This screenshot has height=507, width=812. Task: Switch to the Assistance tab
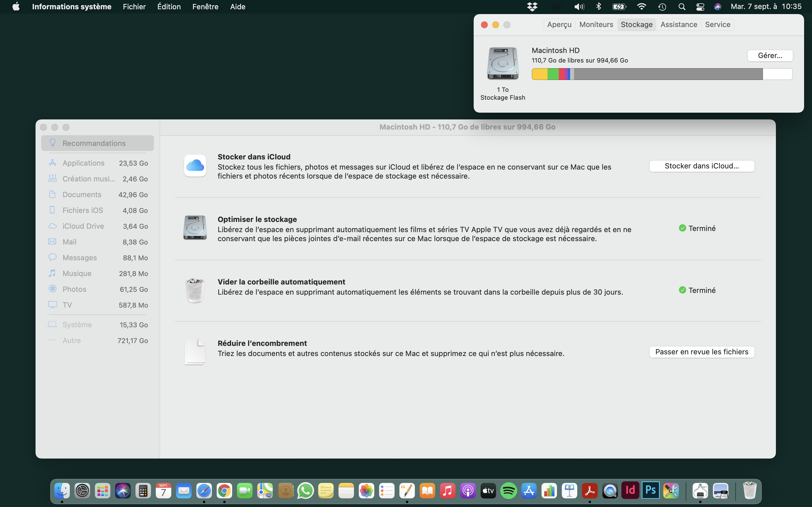tap(678, 25)
